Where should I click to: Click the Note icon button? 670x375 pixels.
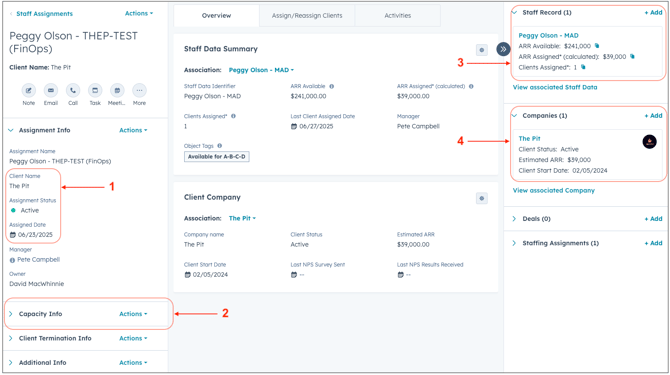tap(29, 91)
